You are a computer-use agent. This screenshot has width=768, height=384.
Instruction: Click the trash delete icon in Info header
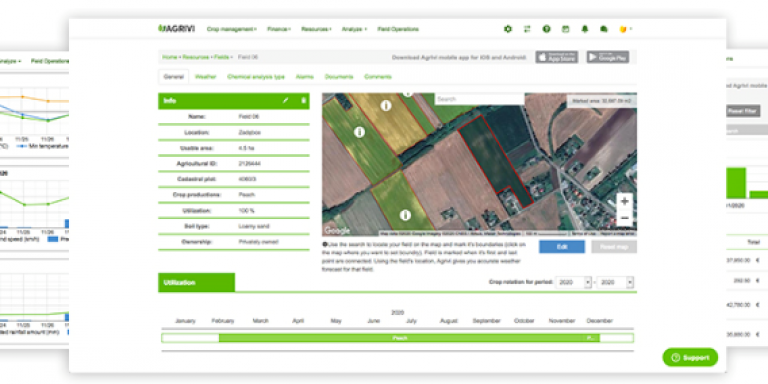point(303,100)
